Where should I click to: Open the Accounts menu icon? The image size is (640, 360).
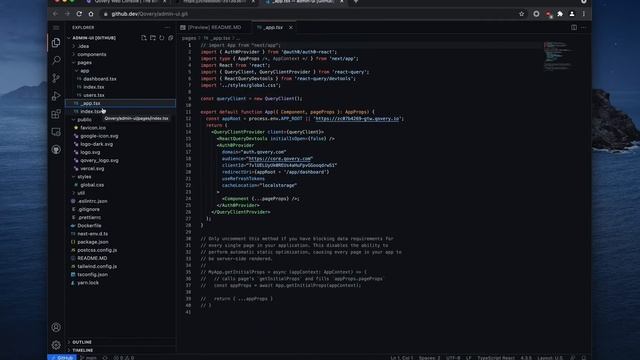coord(56,327)
